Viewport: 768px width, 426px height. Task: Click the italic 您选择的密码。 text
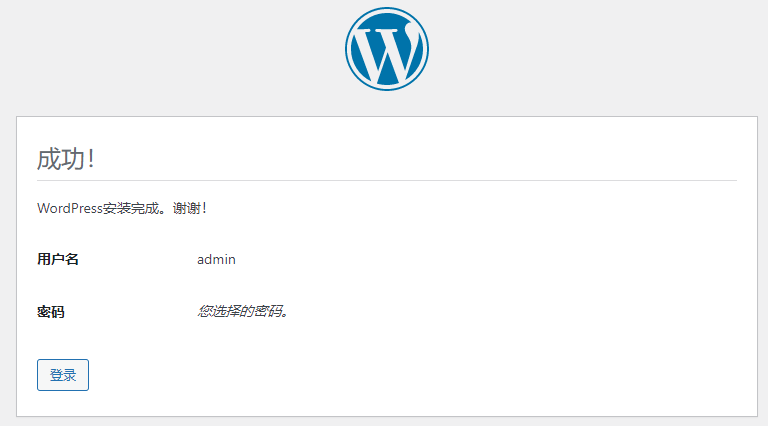(243, 311)
